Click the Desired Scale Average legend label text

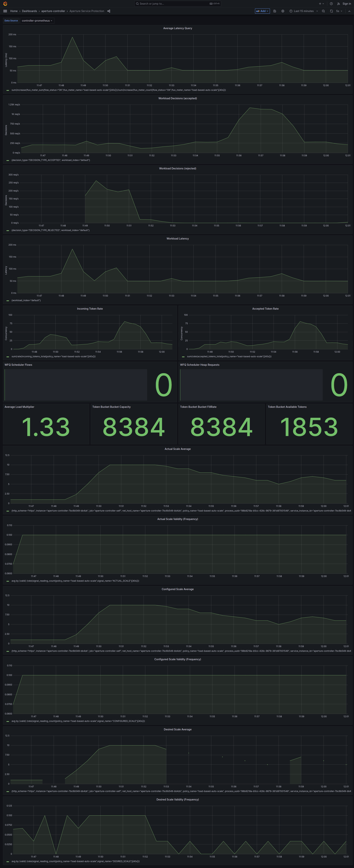coord(181,791)
